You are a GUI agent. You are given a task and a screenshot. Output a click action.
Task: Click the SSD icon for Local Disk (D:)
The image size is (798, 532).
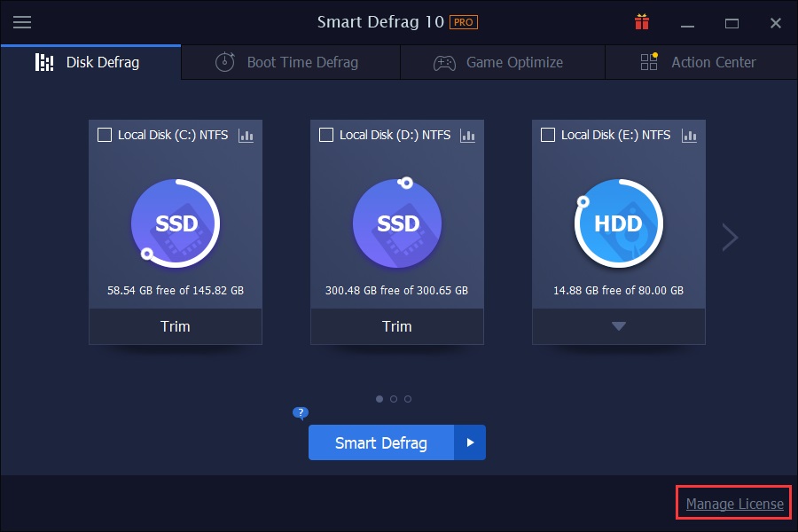tap(397, 223)
